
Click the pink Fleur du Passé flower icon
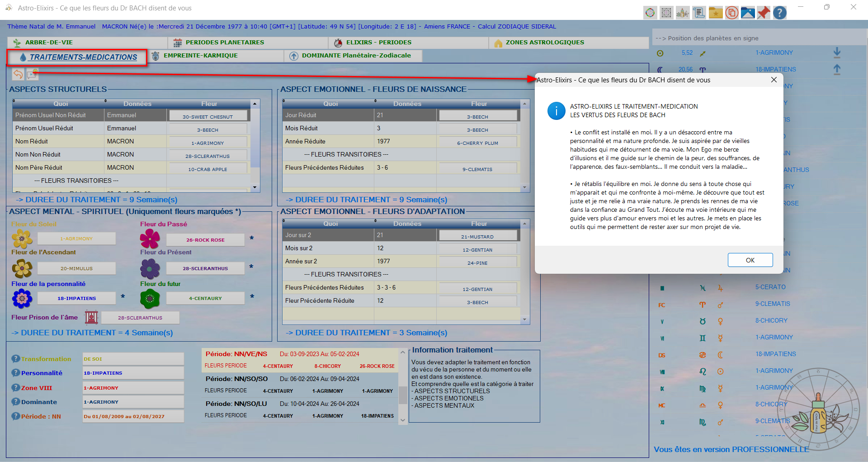click(x=150, y=238)
